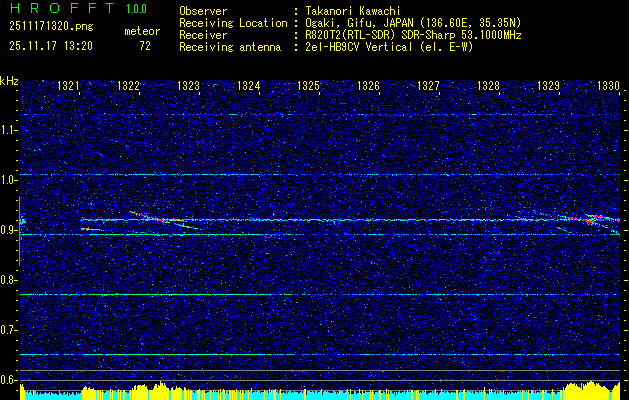Click the Observer field label
This screenshot has height=400, width=629.
pyautogui.click(x=203, y=11)
